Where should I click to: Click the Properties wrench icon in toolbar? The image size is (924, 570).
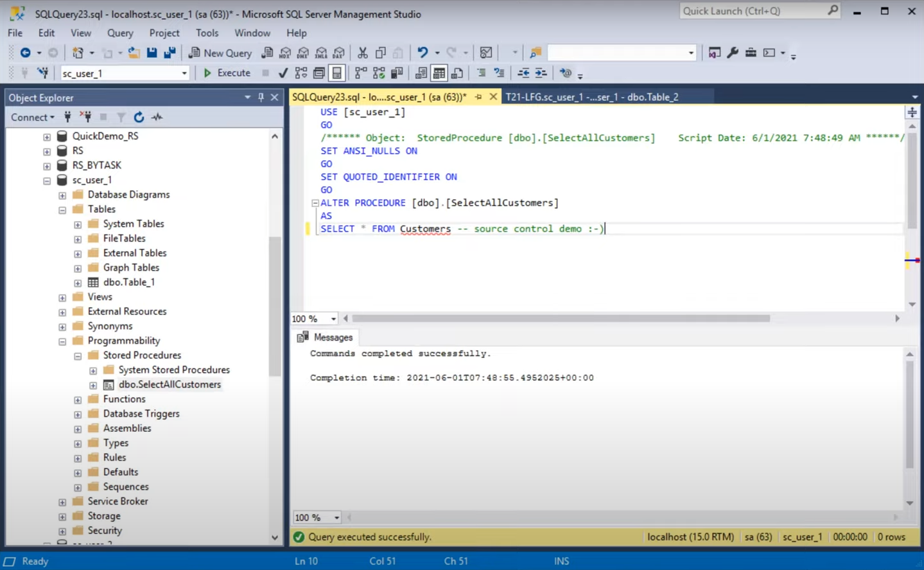pos(733,53)
